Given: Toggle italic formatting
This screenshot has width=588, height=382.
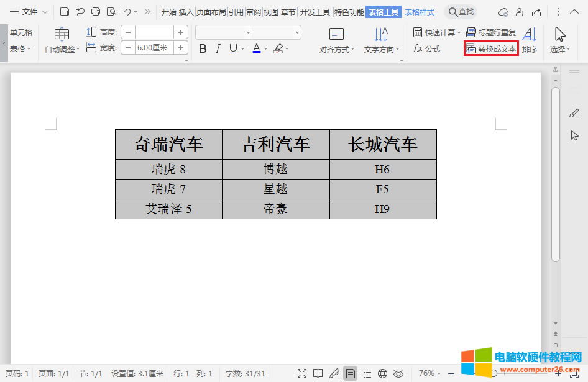Looking at the screenshot, I should click(217, 48).
